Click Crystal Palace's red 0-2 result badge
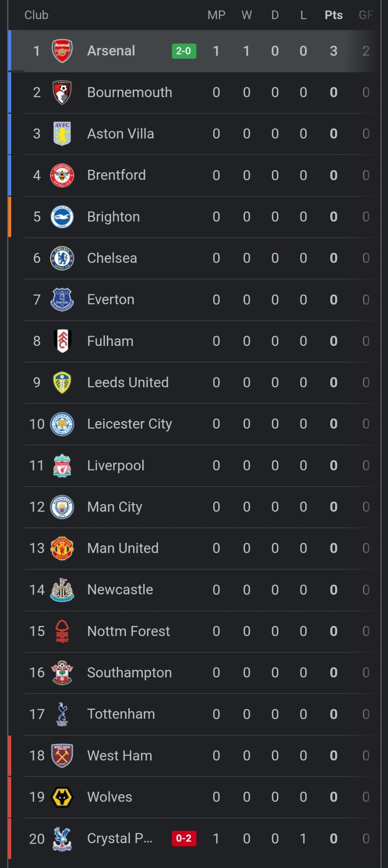The width and height of the screenshot is (388, 868). tap(184, 838)
